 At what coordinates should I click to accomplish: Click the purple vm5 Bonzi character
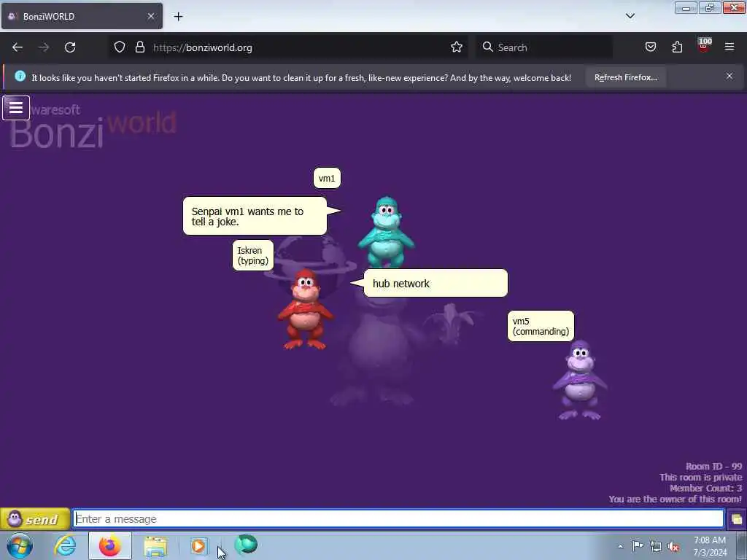pos(580,380)
